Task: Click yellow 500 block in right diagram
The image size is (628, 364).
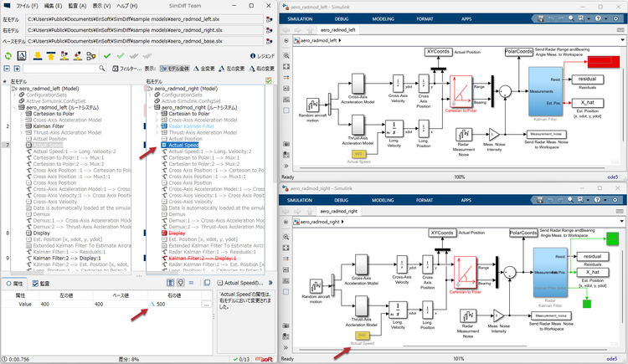Action: click(x=362, y=336)
